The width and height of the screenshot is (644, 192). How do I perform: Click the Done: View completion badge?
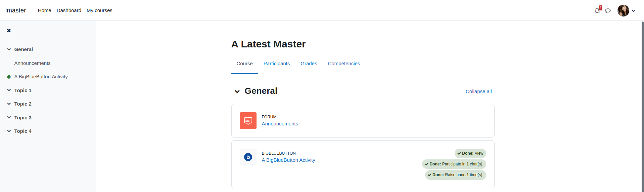pyautogui.click(x=470, y=153)
